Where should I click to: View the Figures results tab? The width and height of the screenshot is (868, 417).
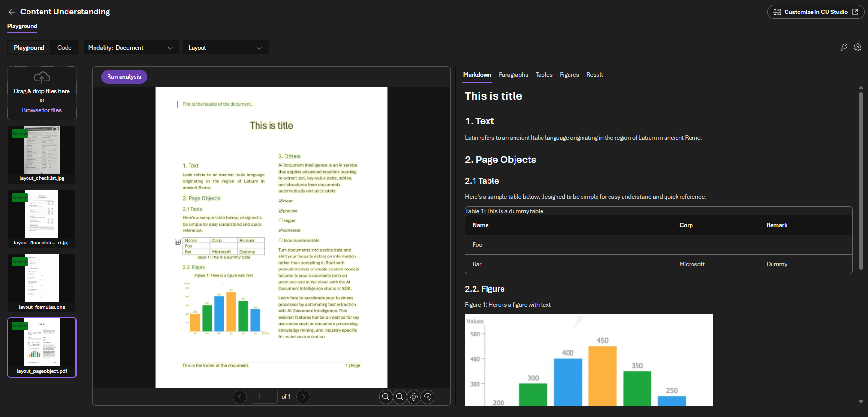click(569, 75)
